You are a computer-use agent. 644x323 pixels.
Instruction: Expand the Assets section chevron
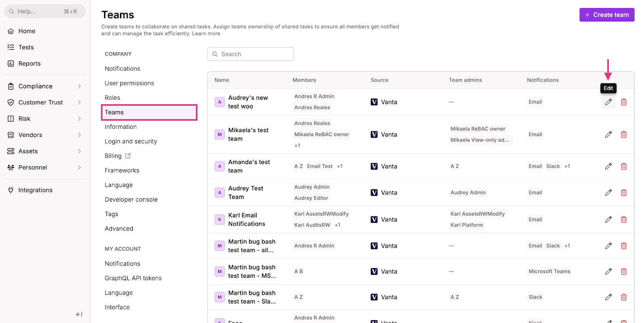[x=79, y=151]
